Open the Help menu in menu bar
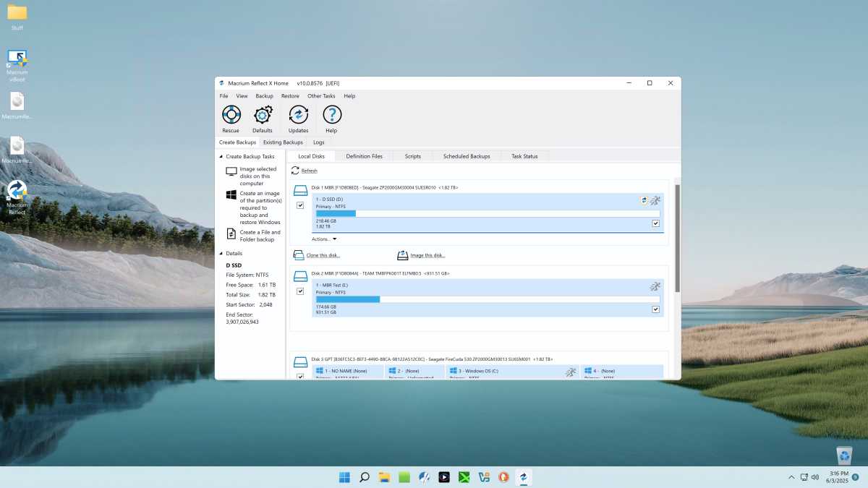 (x=349, y=95)
